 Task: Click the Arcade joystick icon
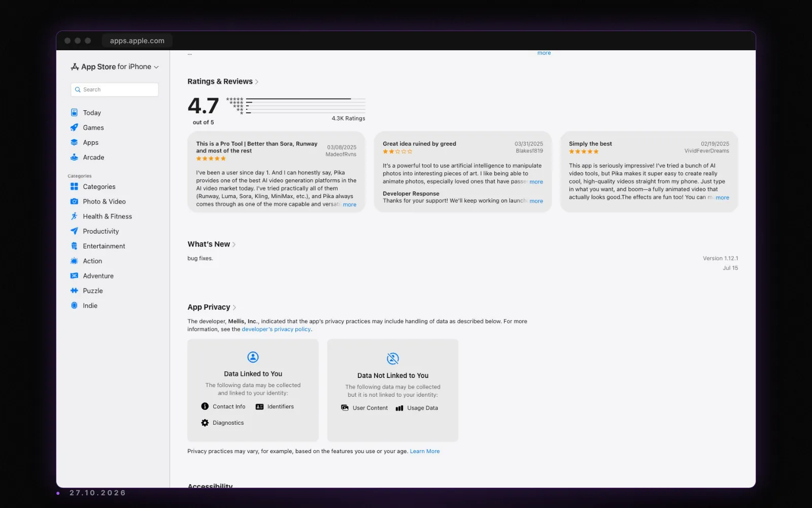click(x=74, y=157)
